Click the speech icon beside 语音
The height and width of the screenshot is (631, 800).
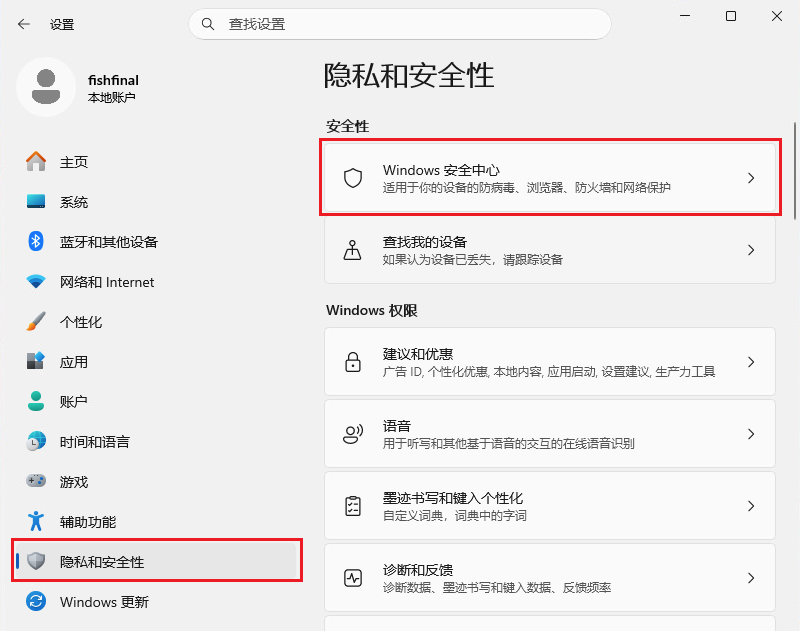point(353,434)
